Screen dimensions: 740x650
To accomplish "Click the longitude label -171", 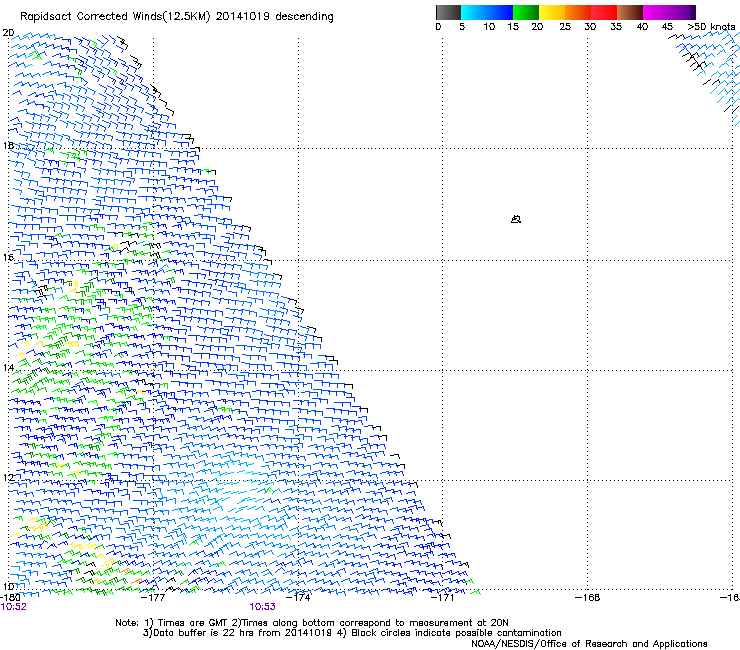I will pyautogui.click(x=442, y=598).
